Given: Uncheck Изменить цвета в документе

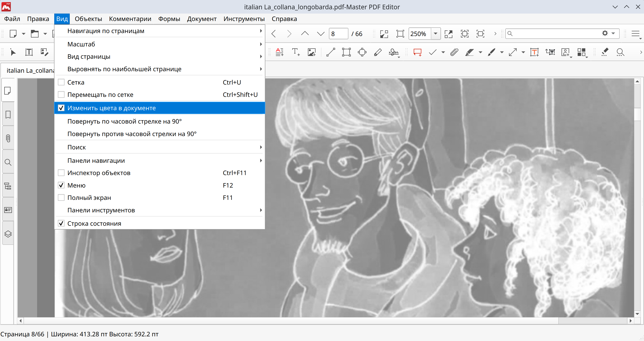Looking at the screenshot, I should (61, 108).
